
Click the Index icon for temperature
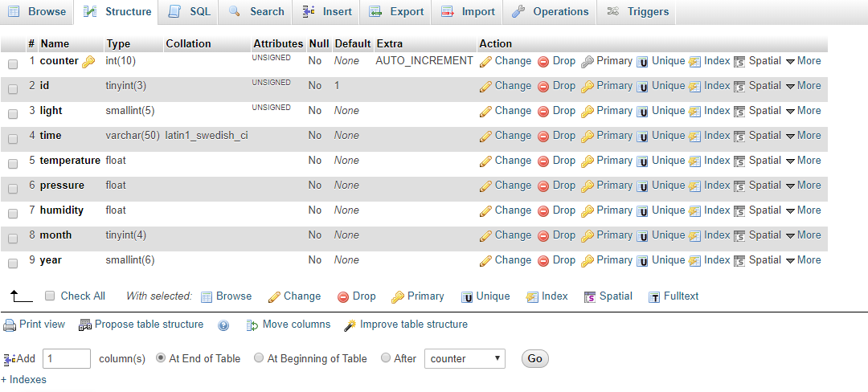point(695,161)
